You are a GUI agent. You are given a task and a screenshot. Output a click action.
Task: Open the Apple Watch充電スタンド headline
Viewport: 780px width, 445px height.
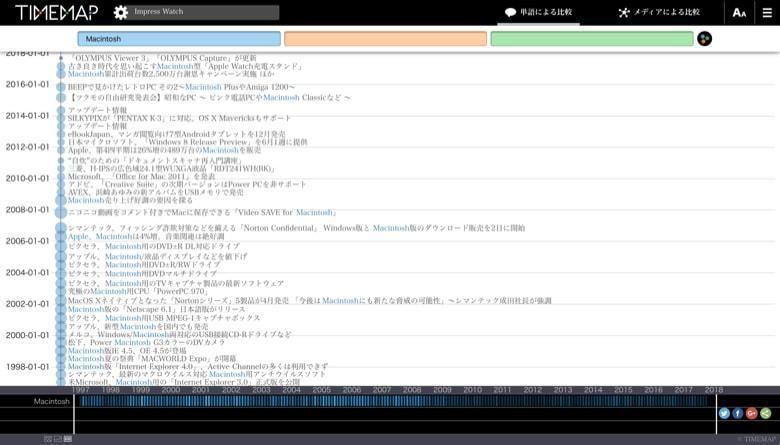tap(186, 66)
